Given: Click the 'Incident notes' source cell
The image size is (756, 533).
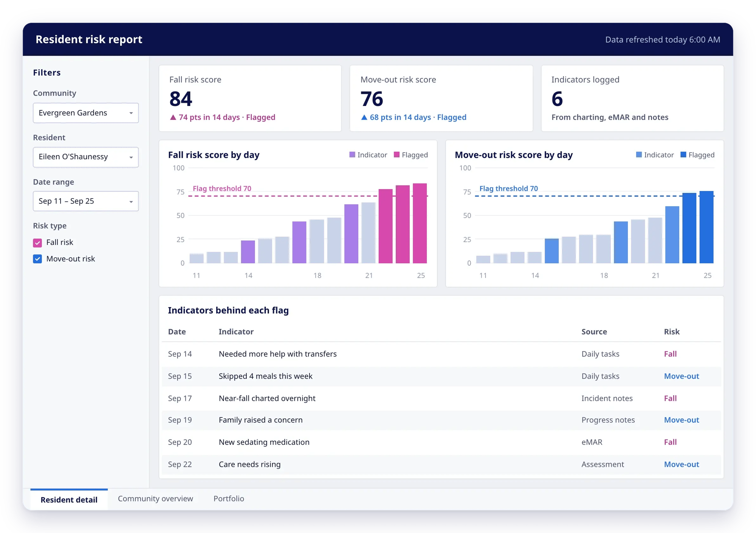Looking at the screenshot, I should 607,398.
